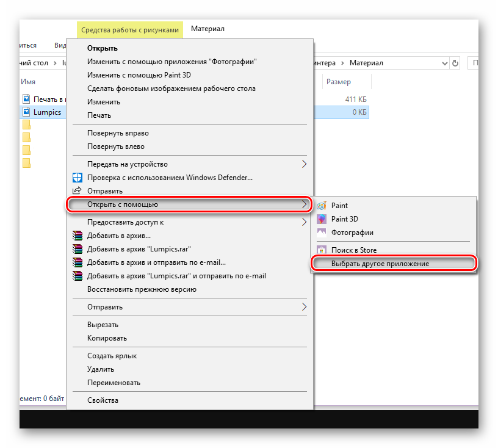Image resolution: width=498 pixels, height=448 pixels.
Task: Refresh the folder using address bar button
Action: pos(455,63)
